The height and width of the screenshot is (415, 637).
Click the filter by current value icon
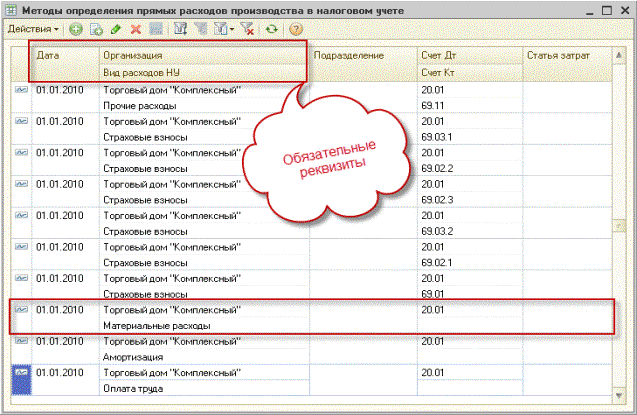pos(201,29)
